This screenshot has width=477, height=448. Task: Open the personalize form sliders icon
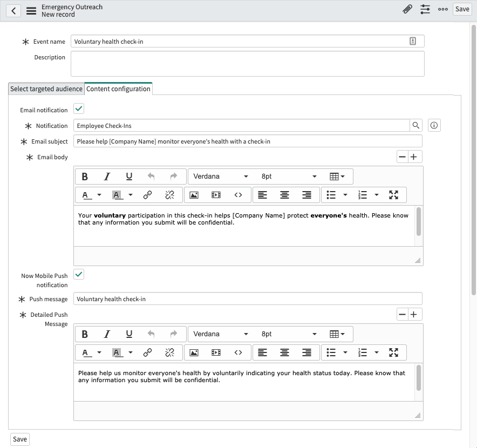pos(425,9)
